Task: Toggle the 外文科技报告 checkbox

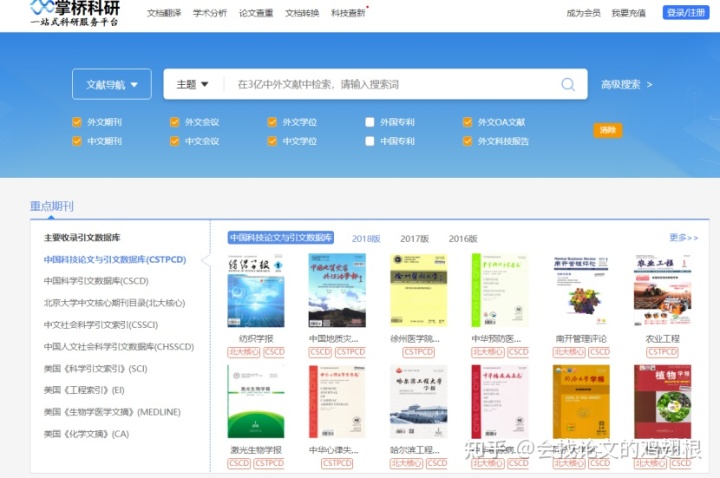Action: [467, 141]
